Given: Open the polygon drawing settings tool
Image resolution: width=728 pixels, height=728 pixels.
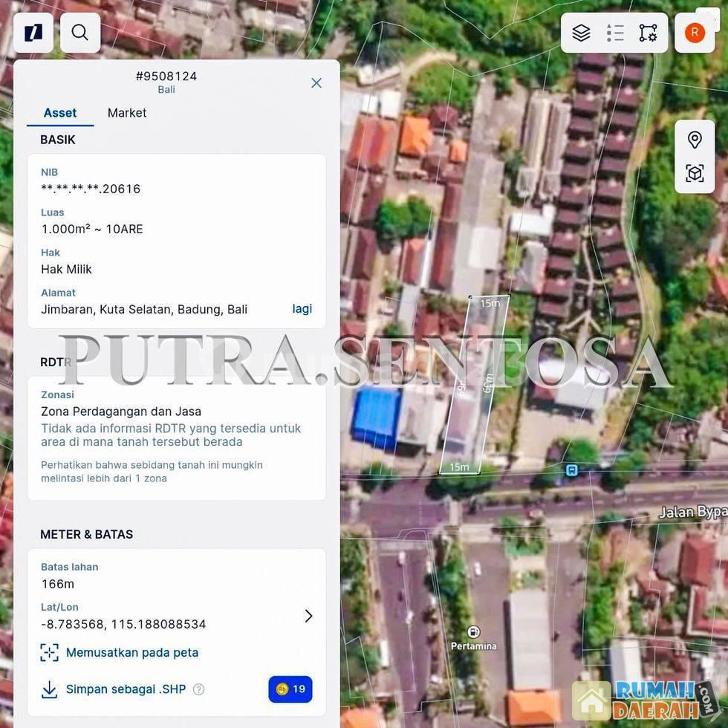Looking at the screenshot, I should [x=648, y=33].
